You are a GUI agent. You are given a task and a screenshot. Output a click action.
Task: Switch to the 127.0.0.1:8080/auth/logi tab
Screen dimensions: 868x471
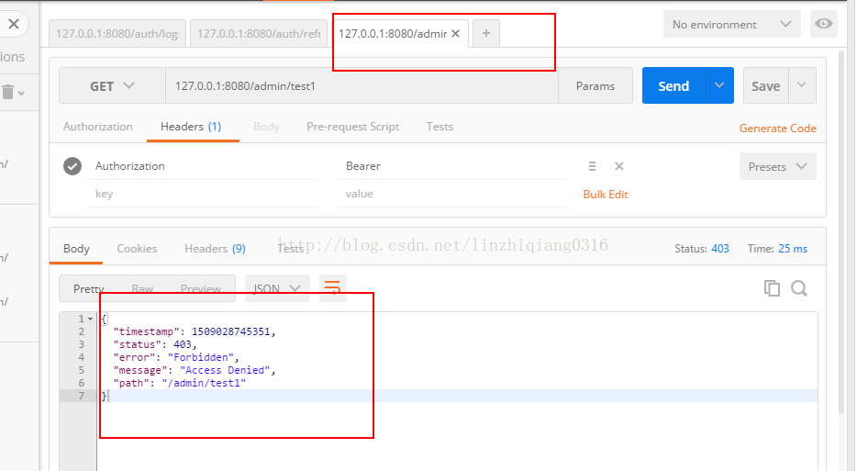[117, 34]
